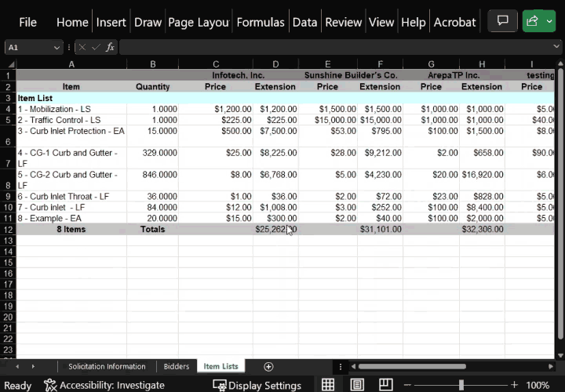Viewport: 565px width, 392px height.
Task: Select the $25,262.00 total cell
Action: 275,229
